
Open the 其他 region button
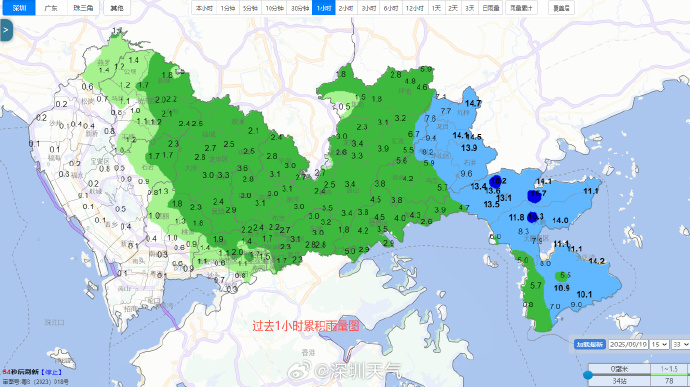pyautogui.click(x=117, y=8)
